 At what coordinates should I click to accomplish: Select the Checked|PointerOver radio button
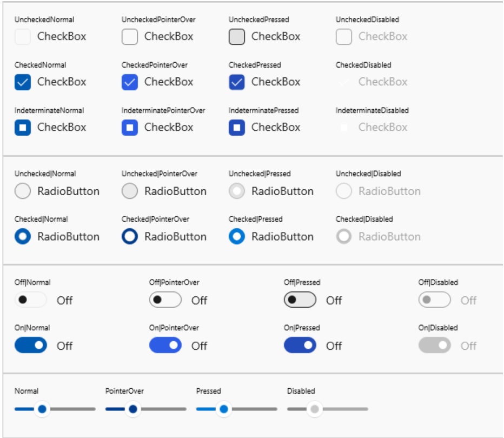130,237
